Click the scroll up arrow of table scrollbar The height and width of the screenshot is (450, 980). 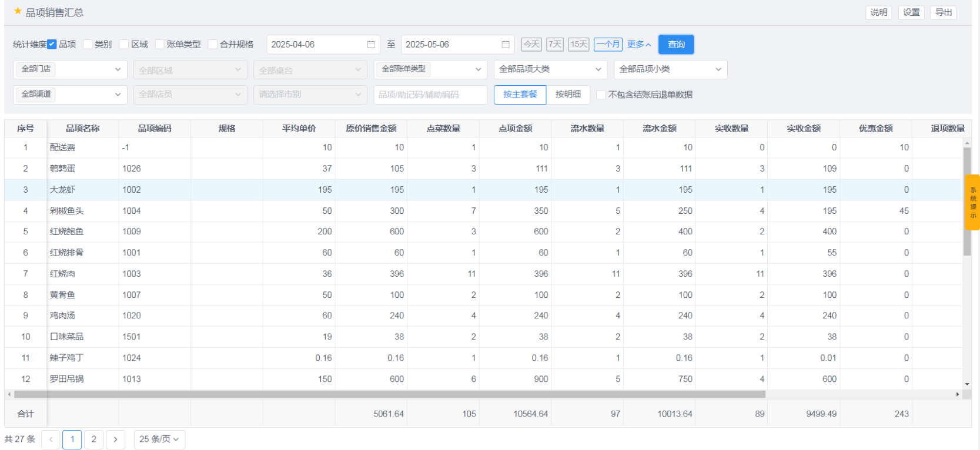[967, 143]
